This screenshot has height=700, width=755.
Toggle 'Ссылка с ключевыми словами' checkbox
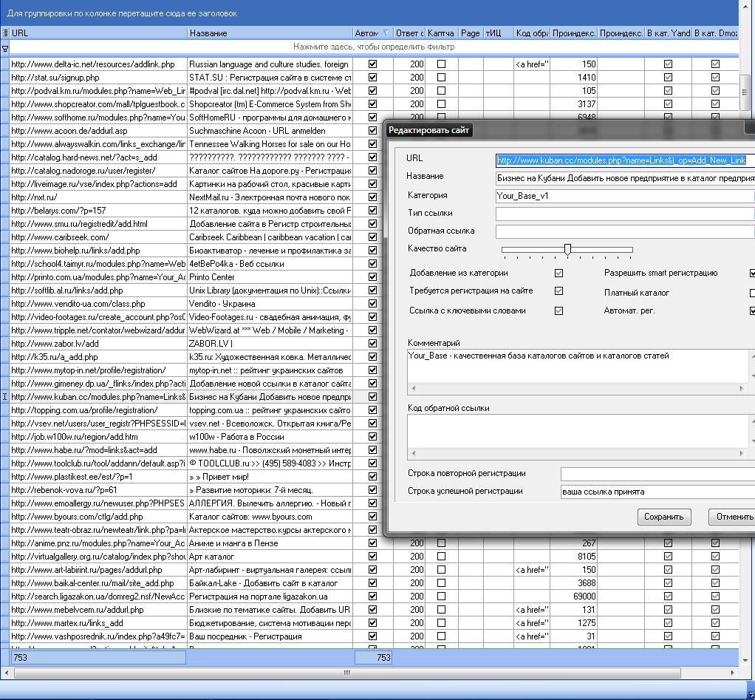click(559, 311)
